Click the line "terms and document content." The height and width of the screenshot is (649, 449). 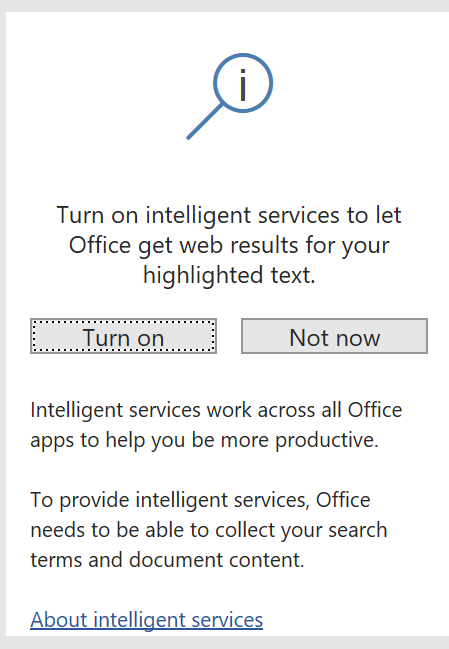click(167, 560)
